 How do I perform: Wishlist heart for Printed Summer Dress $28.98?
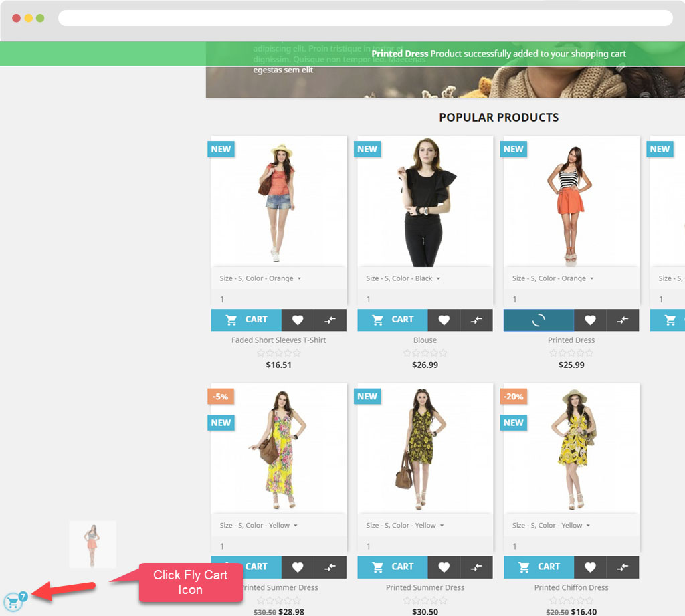298,567
